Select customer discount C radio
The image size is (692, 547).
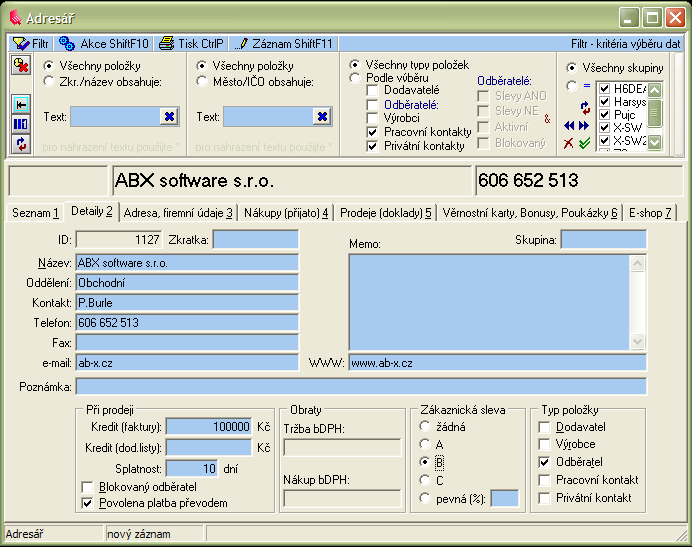[x=425, y=480]
